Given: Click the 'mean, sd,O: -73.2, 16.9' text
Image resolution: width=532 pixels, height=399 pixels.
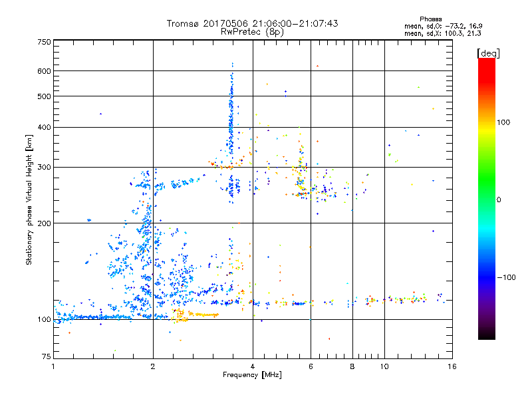Looking at the screenshot, I should 444,26.
